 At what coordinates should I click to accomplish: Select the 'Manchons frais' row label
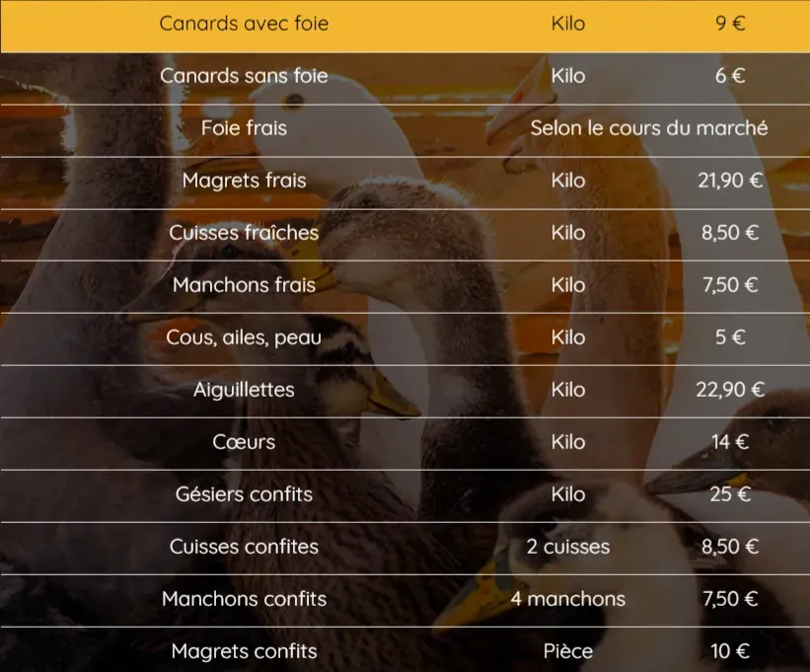(x=244, y=285)
